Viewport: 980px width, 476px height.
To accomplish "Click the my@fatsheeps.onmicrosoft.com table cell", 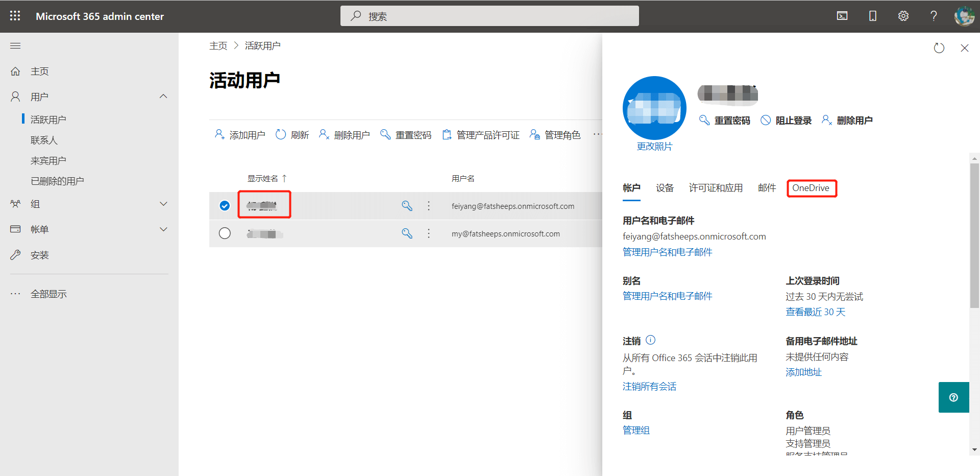I will pos(506,234).
